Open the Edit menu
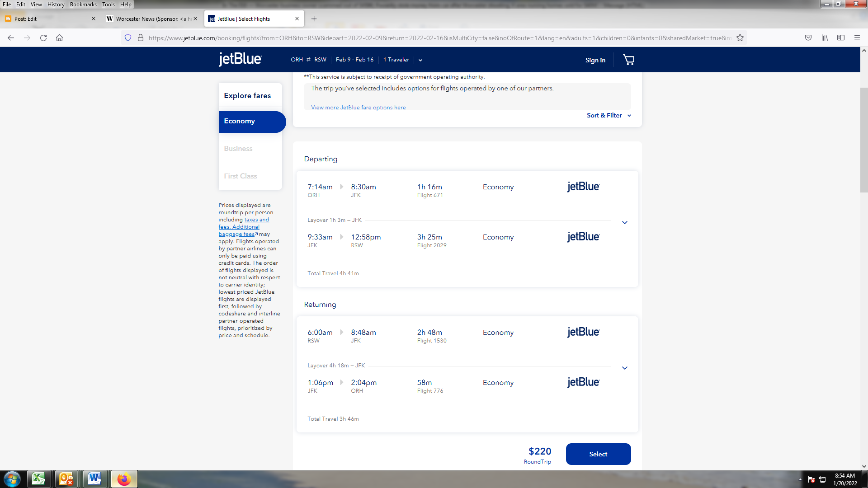 21,5
